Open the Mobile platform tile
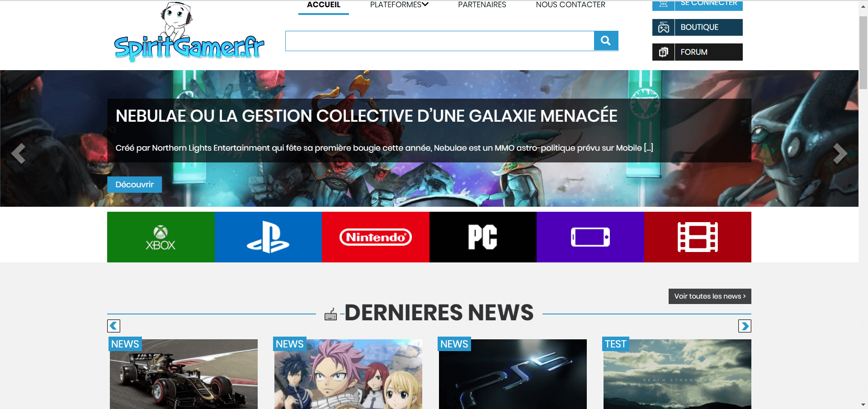Image resolution: width=868 pixels, height=409 pixels. [x=590, y=237]
